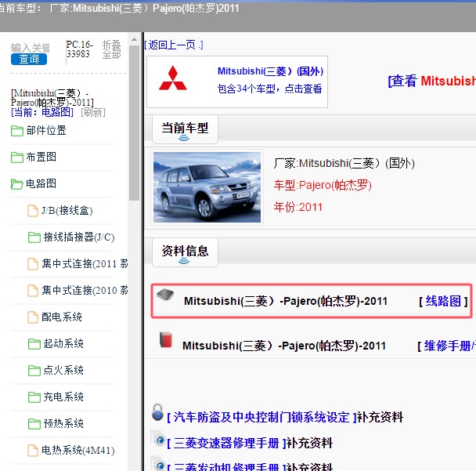Screen dimensions: 476x471
Task: Click icon beside 三菱变速器修理手册
Action: tap(158, 438)
